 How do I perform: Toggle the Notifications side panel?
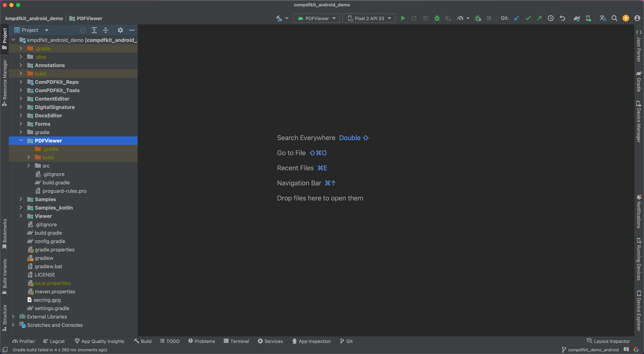pos(639,211)
